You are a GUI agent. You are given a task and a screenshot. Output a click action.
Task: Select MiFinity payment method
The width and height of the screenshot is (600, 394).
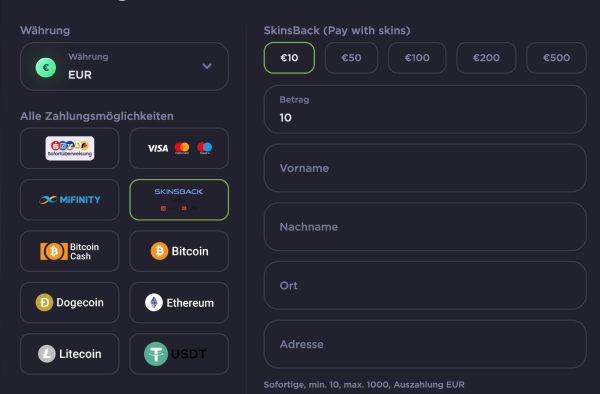(70, 200)
